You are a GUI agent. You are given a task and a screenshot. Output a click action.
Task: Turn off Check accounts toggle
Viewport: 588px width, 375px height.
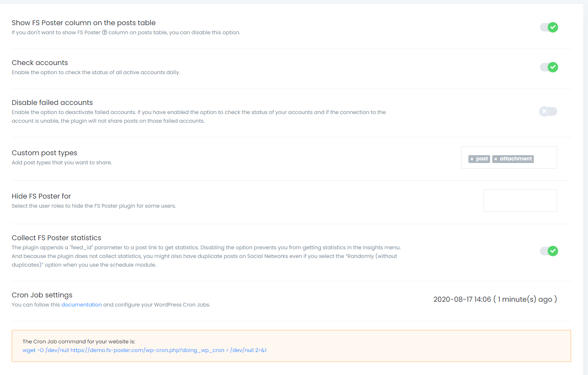tap(549, 67)
